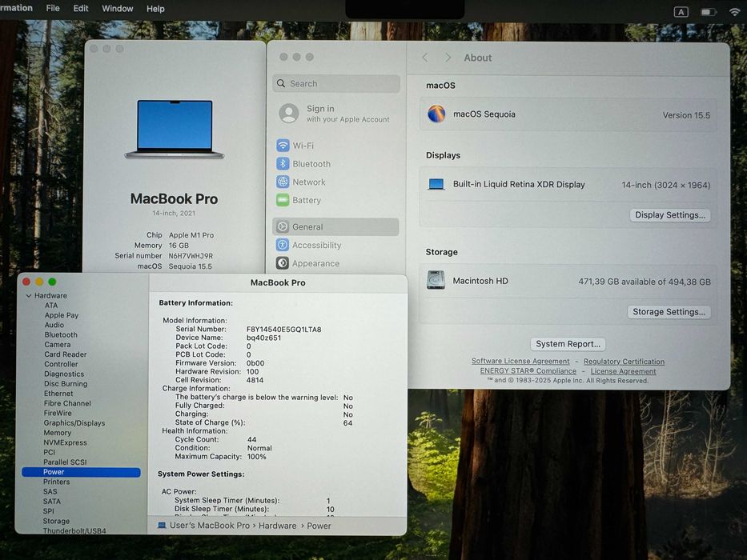Open the Appearance icon in sidebar

(282, 263)
